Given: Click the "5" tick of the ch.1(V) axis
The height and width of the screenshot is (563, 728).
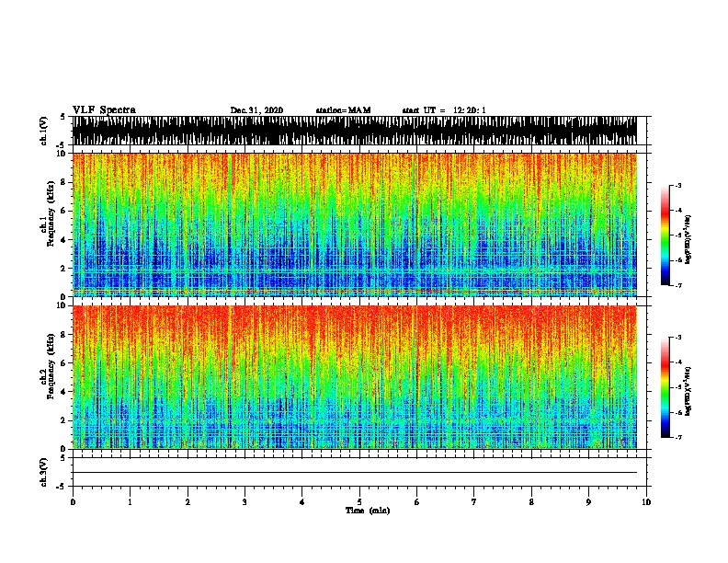Looking at the screenshot, I should click(x=63, y=117).
